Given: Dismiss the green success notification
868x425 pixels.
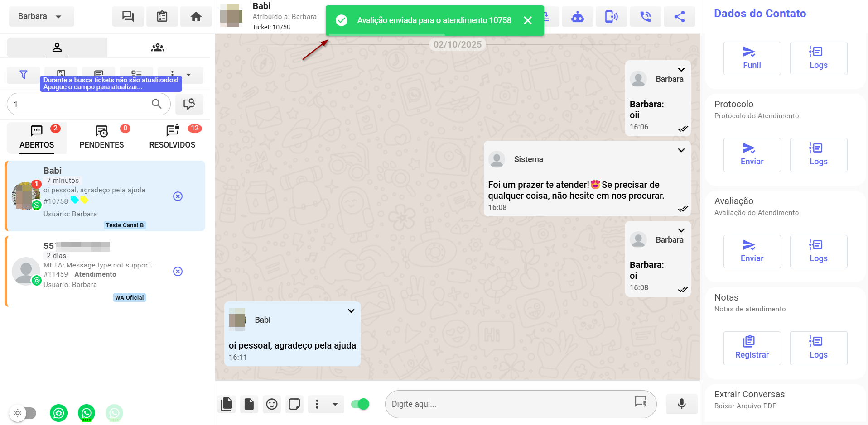Looking at the screenshot, I should pos(527,20).
